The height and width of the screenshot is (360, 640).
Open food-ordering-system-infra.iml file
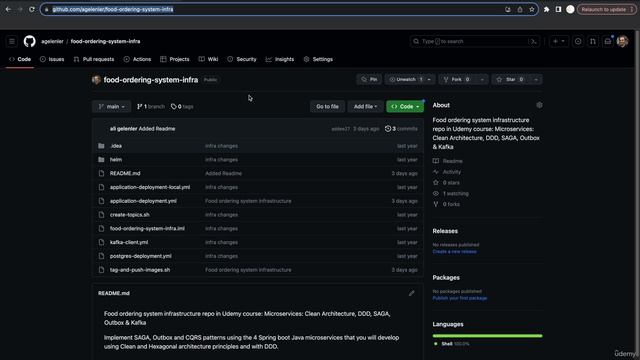pyautogui.click(x=147, y=229)
